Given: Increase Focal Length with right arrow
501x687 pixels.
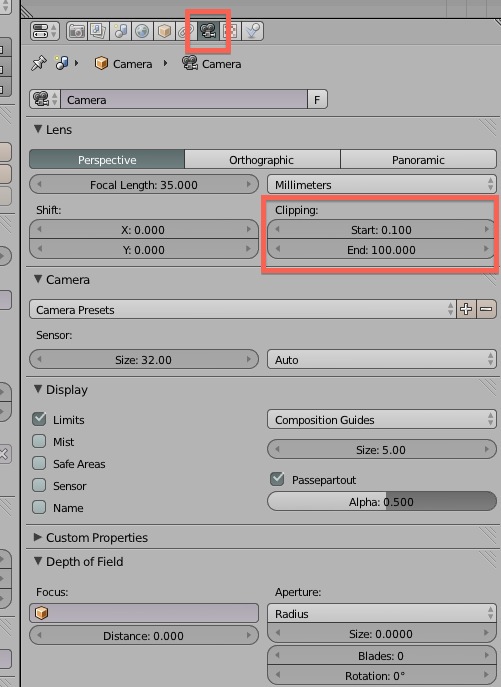Looking at the screenshot, I should [x=249, y=184].
